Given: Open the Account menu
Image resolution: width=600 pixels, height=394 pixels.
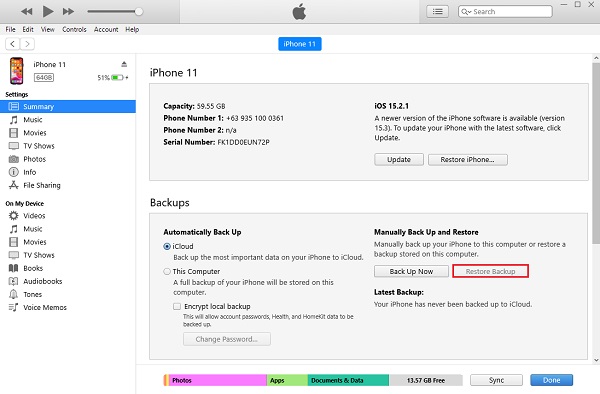Looking at the screenshot, I should coord(106,29).
